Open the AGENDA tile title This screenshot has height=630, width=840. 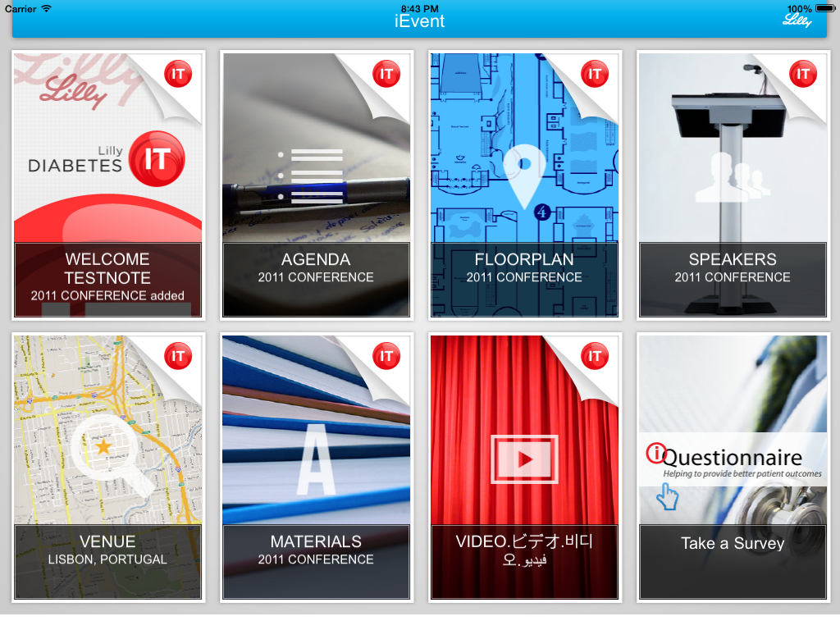[x=316, y=259]
